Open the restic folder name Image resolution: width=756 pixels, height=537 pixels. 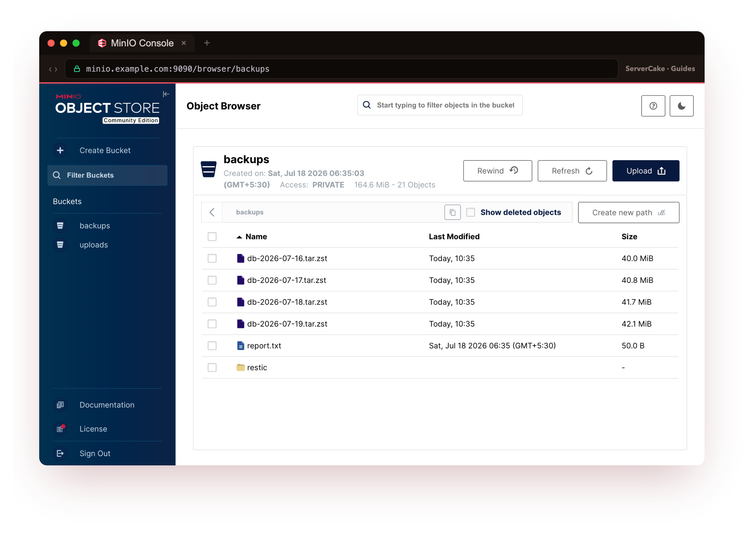click(257, 368)
